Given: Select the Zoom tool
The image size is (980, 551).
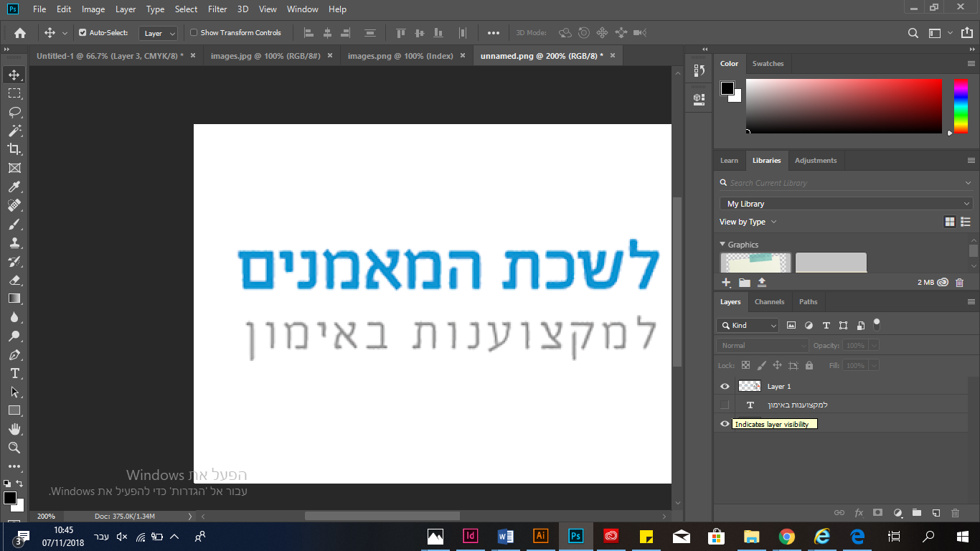Looking at the screenshot, I should point(14,448).
